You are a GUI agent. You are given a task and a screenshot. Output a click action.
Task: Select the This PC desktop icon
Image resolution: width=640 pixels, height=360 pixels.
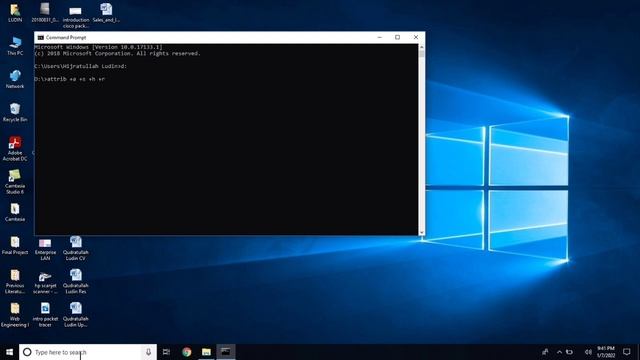(15, 46)
